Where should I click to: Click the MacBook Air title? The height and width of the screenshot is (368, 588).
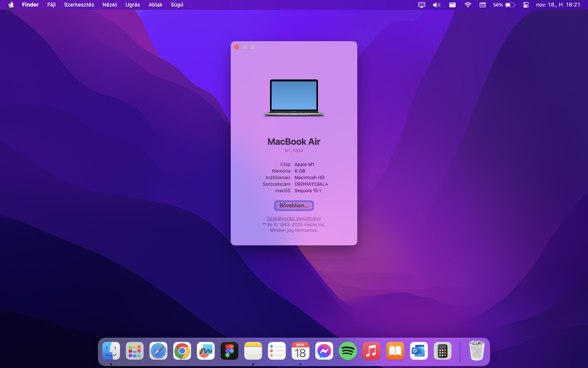point(294,141)
